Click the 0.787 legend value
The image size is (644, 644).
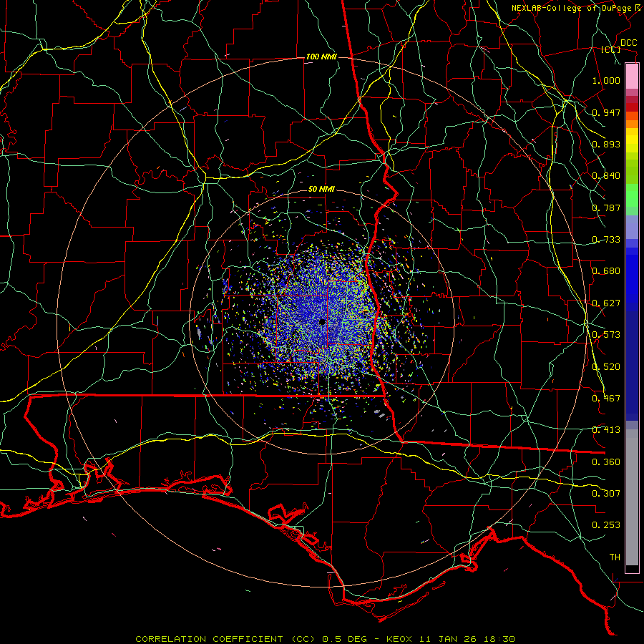(x=606, y=208)
